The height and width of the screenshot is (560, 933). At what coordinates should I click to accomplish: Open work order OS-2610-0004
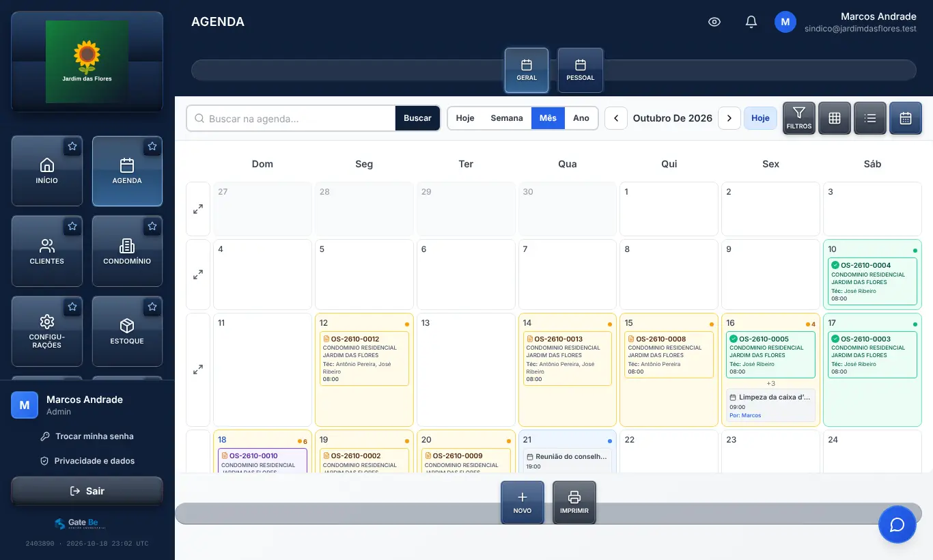[872, 281]
